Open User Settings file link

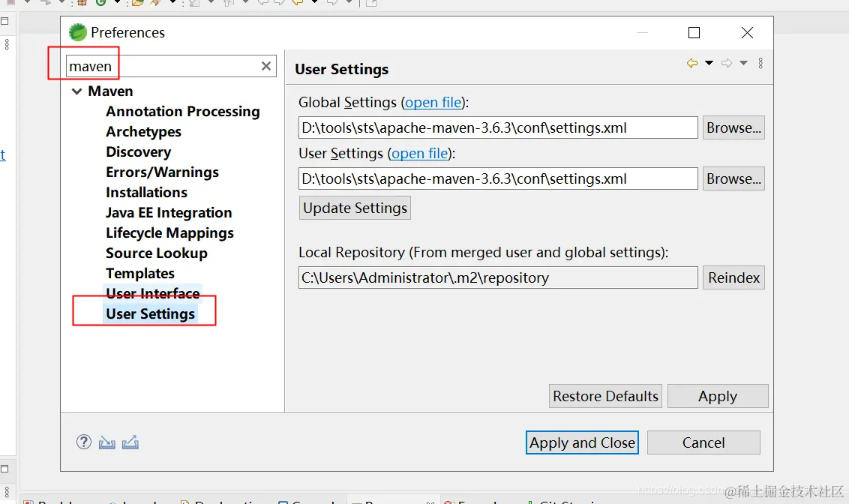tap(420, 153)
